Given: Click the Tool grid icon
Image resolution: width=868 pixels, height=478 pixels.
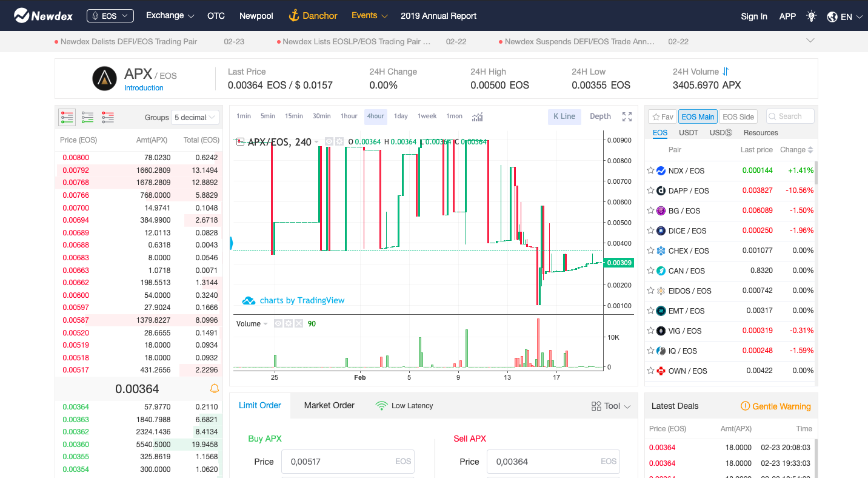Looking at the screenshot, I should [596, 406].
